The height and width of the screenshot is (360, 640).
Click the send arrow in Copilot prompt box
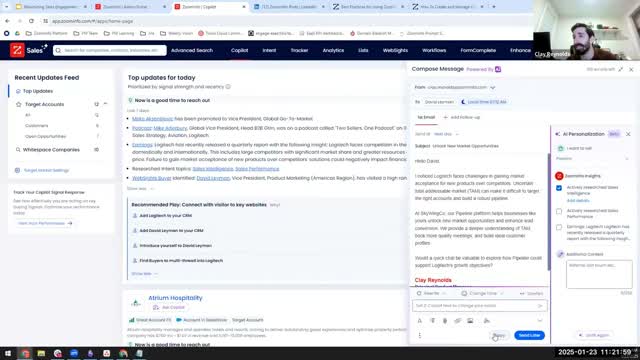[x=540, y=306]
